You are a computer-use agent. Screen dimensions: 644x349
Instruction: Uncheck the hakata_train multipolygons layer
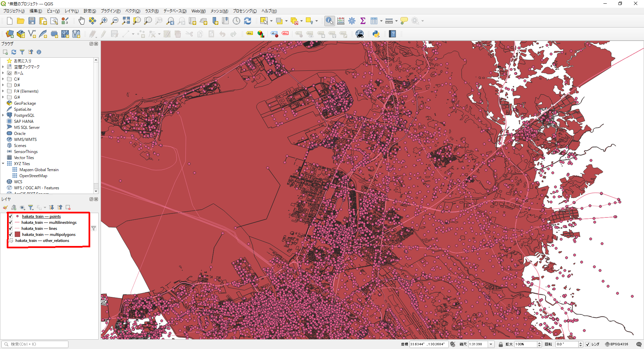point(10,235)
